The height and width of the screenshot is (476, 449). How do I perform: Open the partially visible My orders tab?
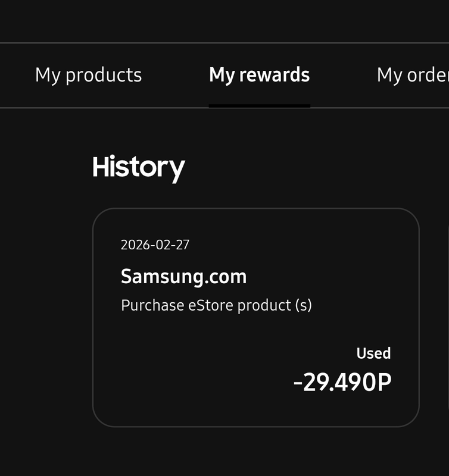[412, 75]
